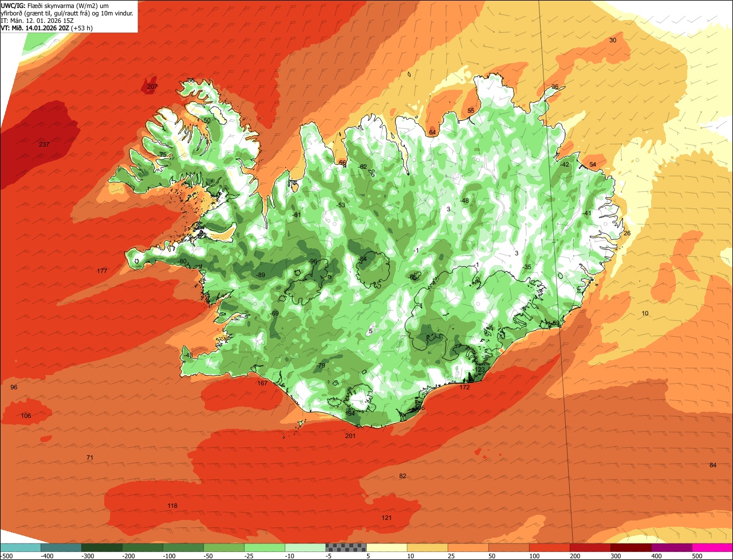Click the map value 30
This screenshot has height=560, width=733.
(613, 40)
